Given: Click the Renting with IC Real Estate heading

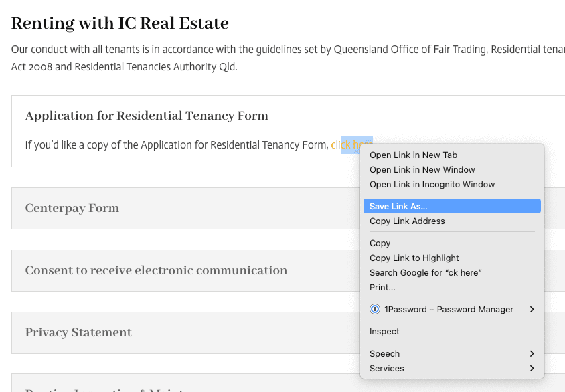Looking at the screenshot, I should 120,24.
